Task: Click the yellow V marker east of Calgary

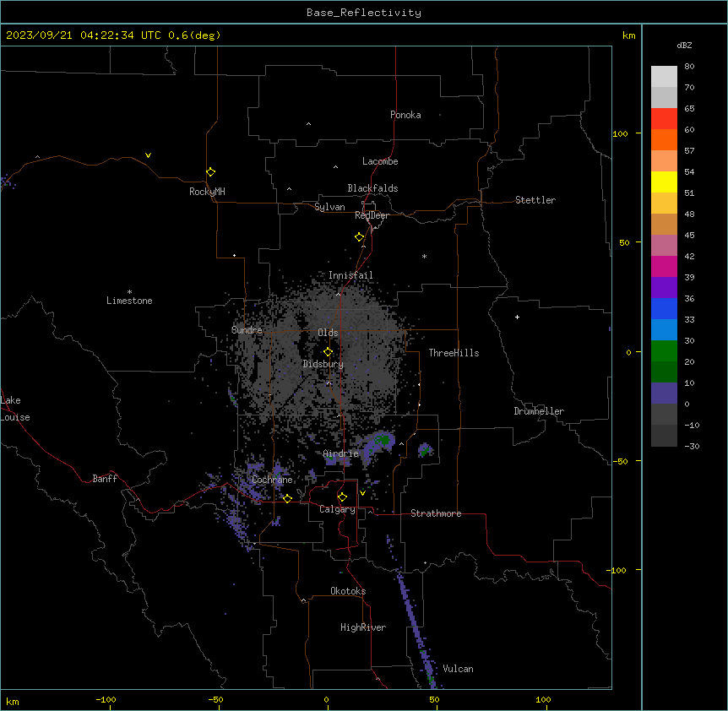Action: [x=362, y=493]
